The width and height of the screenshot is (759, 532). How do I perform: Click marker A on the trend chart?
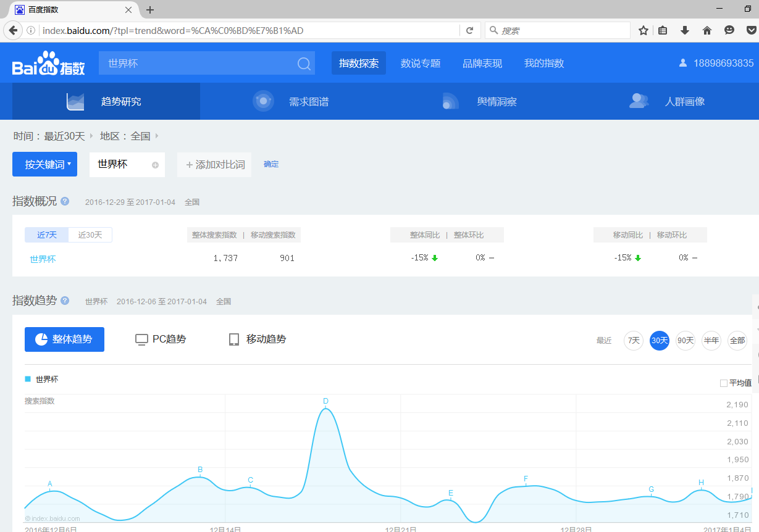[50, 484]
